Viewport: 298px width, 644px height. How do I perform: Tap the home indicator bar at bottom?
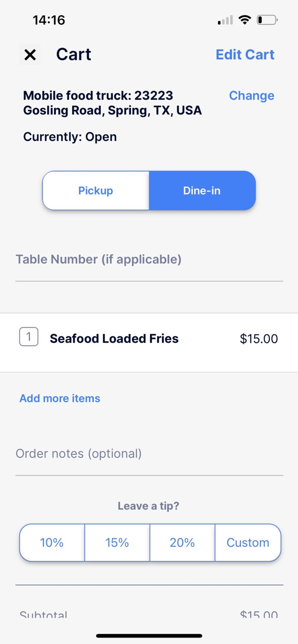coord(149,635)
